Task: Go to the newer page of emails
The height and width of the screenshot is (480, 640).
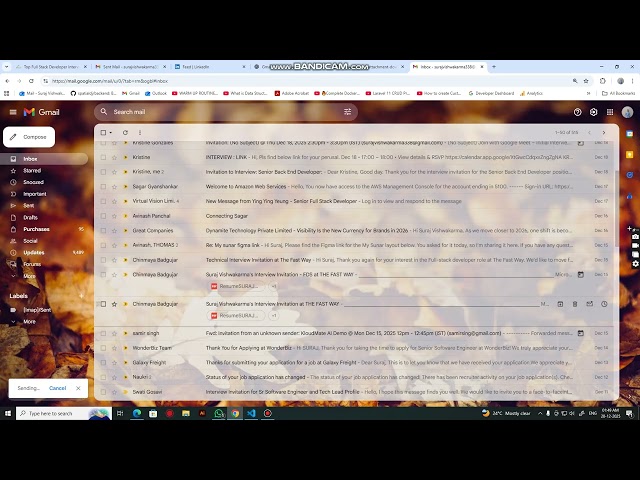Action: coord(589,132)
